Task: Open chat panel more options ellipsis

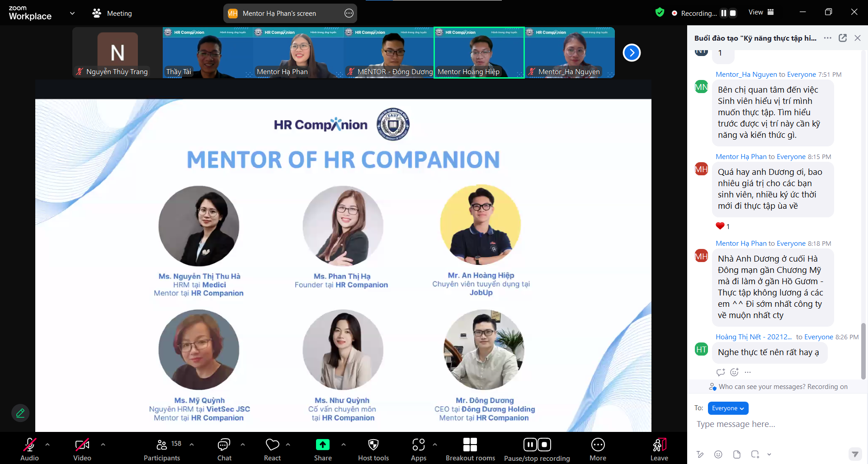Action: tap(828, 38)
